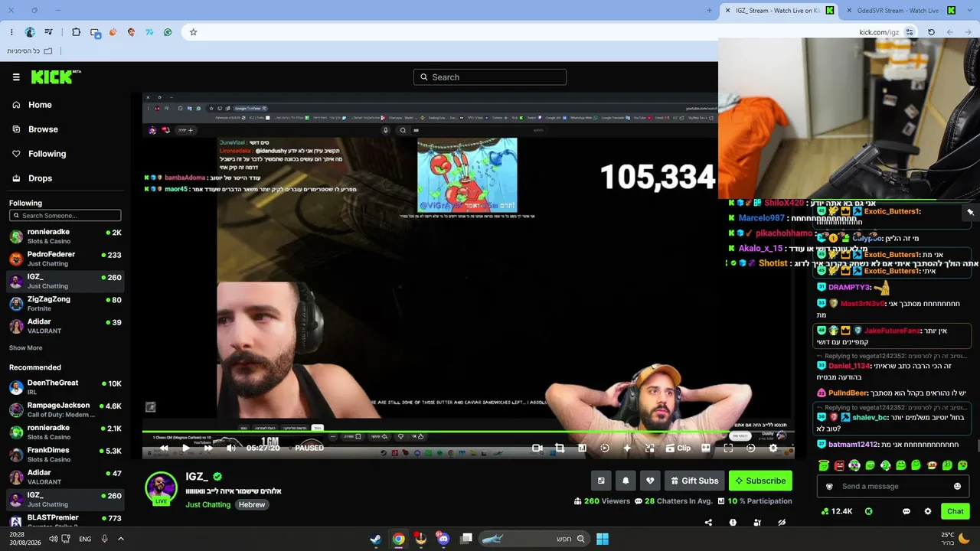This screenshot has width=980, height=551.
Task: Open chat settings gear
Action: pyautogui.click(x=928, y=511)
